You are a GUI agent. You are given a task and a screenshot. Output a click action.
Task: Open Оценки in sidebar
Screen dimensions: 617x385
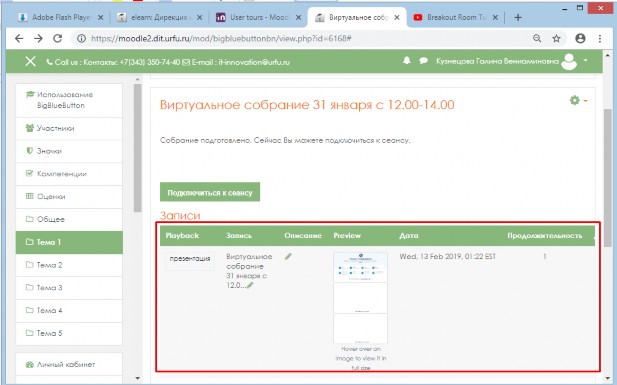coord(69,197)
